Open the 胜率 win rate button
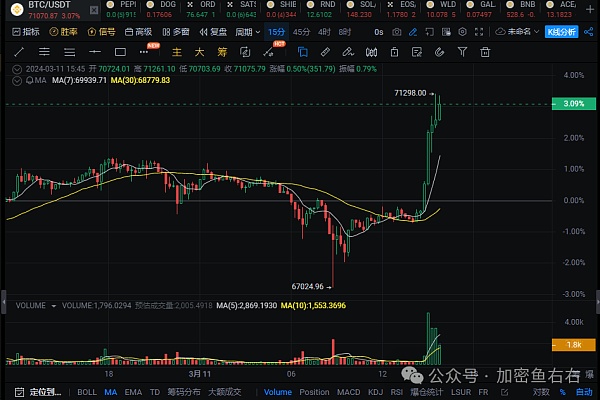Viewport: 600px width, 400px height. 64,32
